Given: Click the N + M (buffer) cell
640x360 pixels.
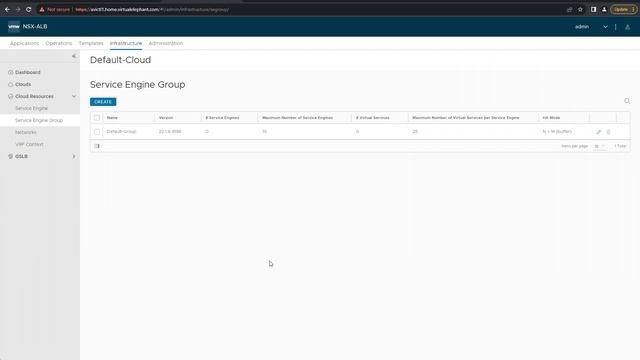Looking at the screenshot, I should pos(557,131).
